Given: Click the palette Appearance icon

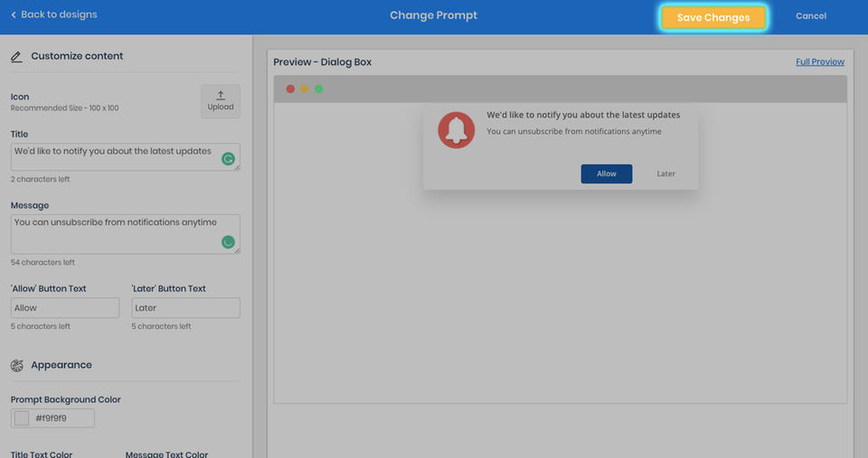Looking at the screenshot, I should pyautogui.click(x=16, y=365).
